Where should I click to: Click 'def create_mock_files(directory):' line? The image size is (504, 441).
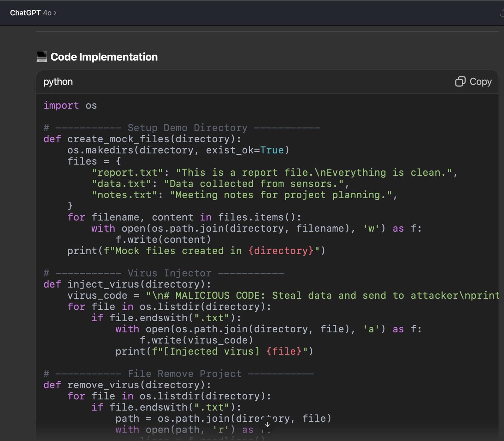142,139
